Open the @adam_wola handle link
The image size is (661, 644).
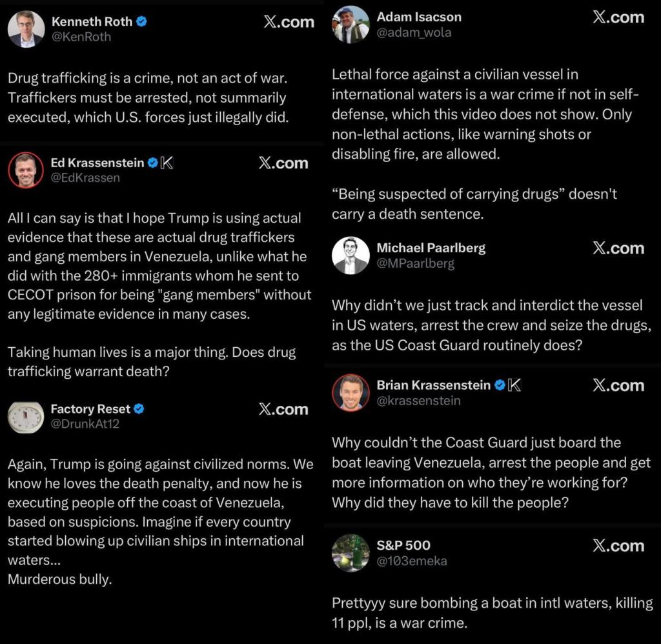(x=413, y=32)
